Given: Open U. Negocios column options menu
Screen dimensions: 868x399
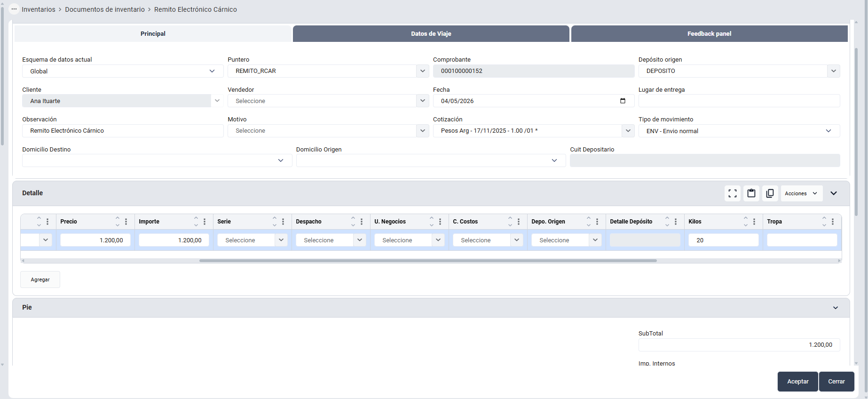Looking at the screenshot, I should (440, 222).
